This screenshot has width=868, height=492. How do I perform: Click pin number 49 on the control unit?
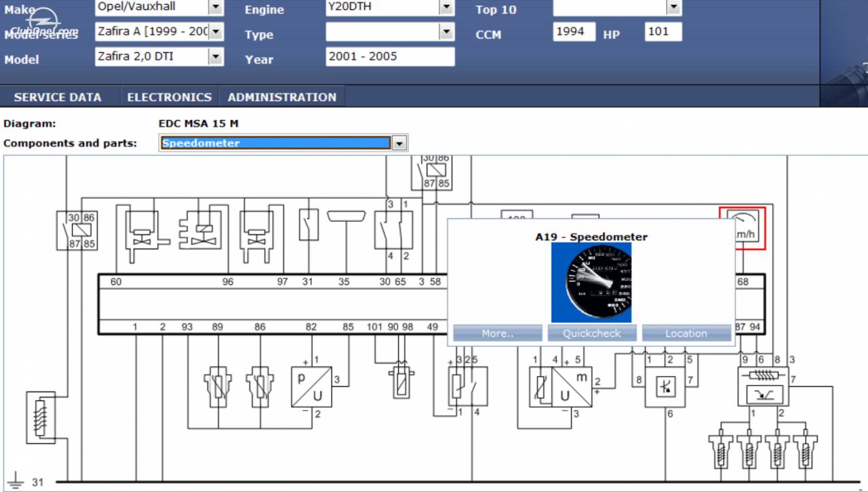(433, 327)
